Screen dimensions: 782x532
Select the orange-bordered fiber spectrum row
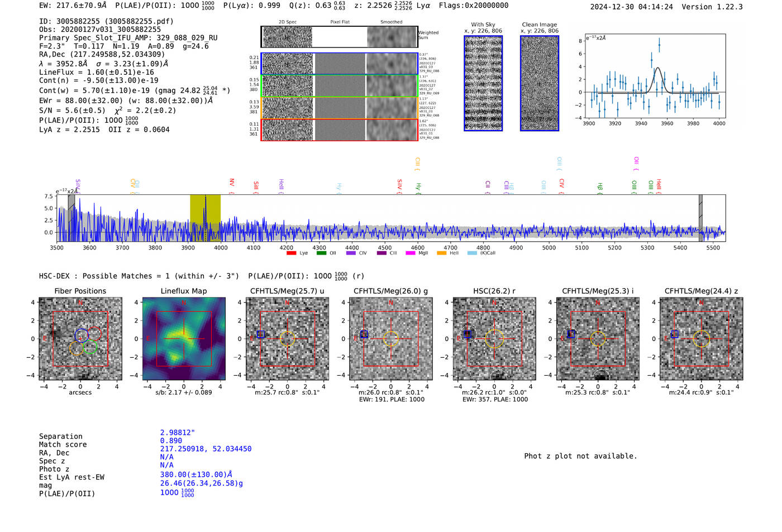(x=340, y=108)
